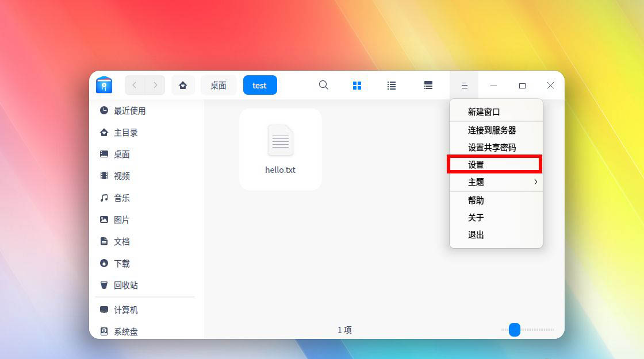Switch to list view
644x359 pixels.
click(392, 86)
